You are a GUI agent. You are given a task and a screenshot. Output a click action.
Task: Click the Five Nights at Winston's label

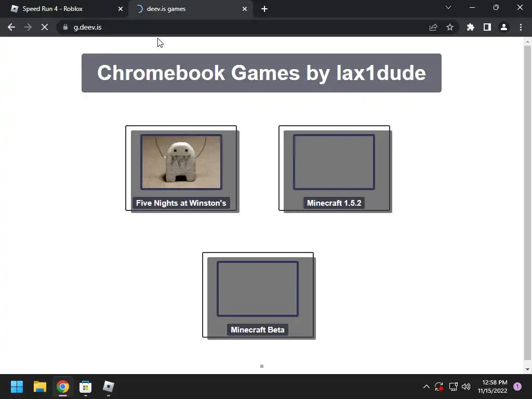[x=181, y=203]
